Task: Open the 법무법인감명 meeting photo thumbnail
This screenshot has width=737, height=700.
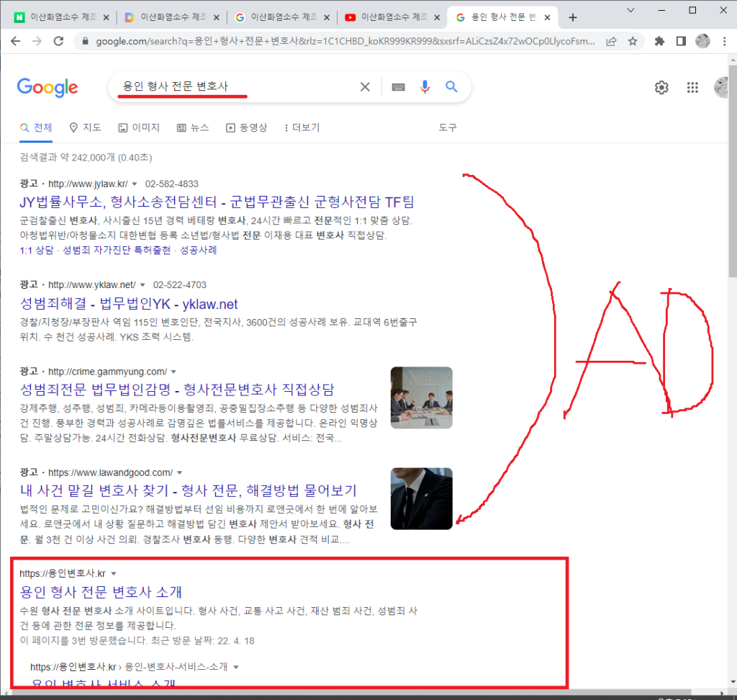Action: tap(422, 398)
